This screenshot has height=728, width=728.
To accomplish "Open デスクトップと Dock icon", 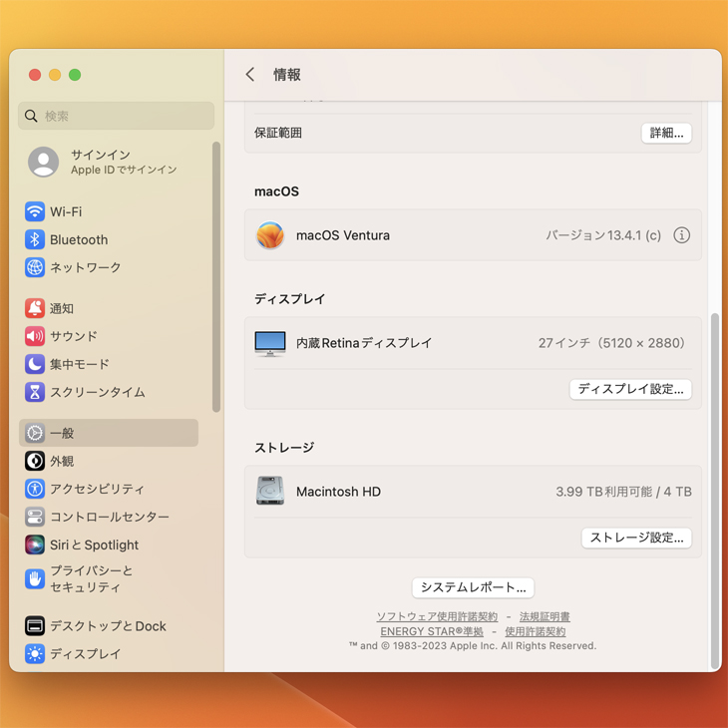I will coord(35,626).
